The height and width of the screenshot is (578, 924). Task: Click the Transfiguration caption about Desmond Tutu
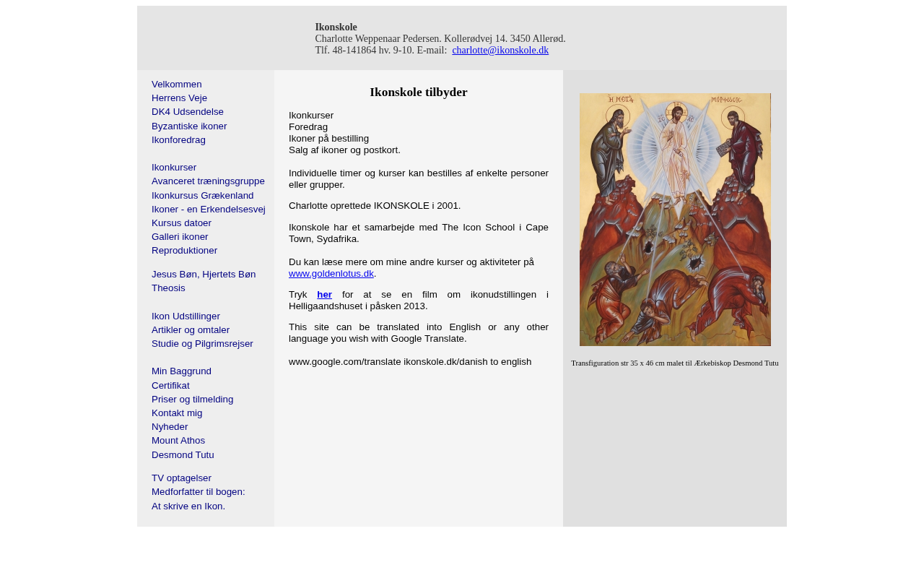675,363
